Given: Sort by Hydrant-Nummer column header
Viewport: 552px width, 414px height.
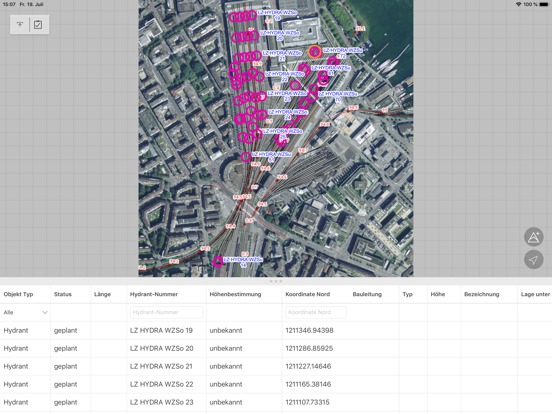Looking at the screenshot, I should [x=154, y=294].
